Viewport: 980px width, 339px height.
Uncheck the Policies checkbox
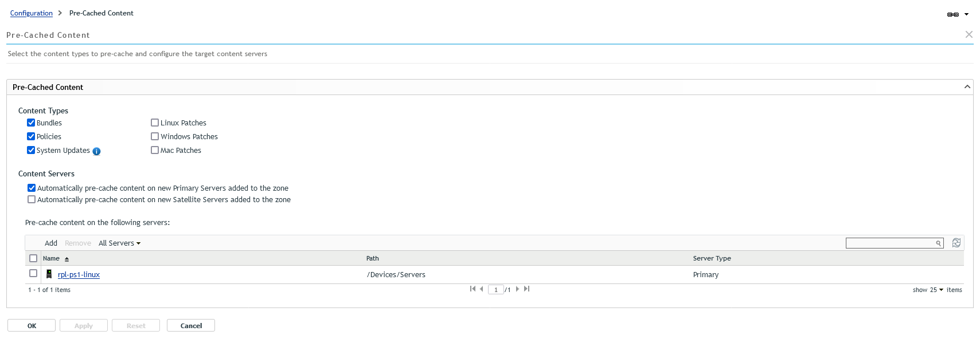(x=31, y=136)
